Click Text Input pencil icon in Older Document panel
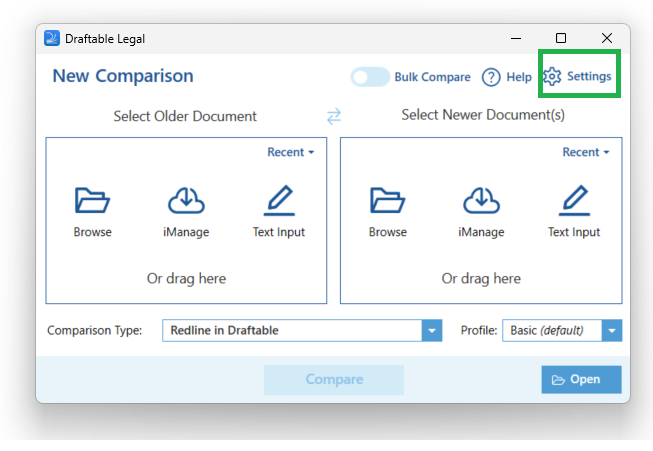 click(279, 200)
